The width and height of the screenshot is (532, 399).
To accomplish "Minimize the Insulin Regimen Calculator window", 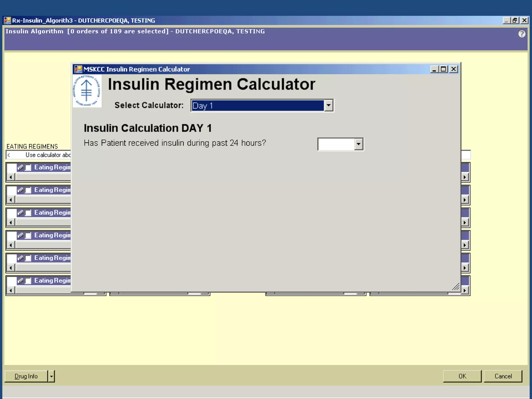I will 434,69.
